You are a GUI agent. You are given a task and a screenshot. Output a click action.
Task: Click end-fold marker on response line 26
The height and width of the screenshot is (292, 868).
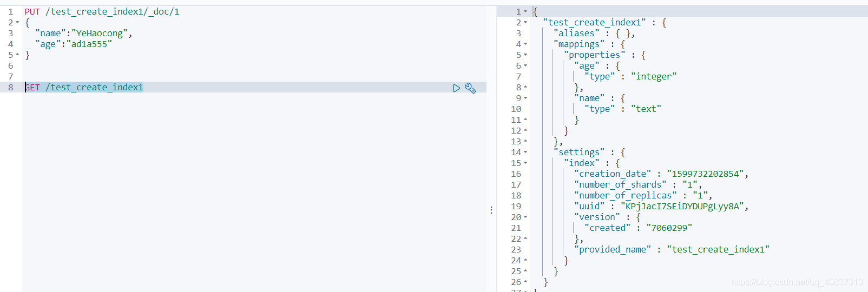[x=525, y=282]
